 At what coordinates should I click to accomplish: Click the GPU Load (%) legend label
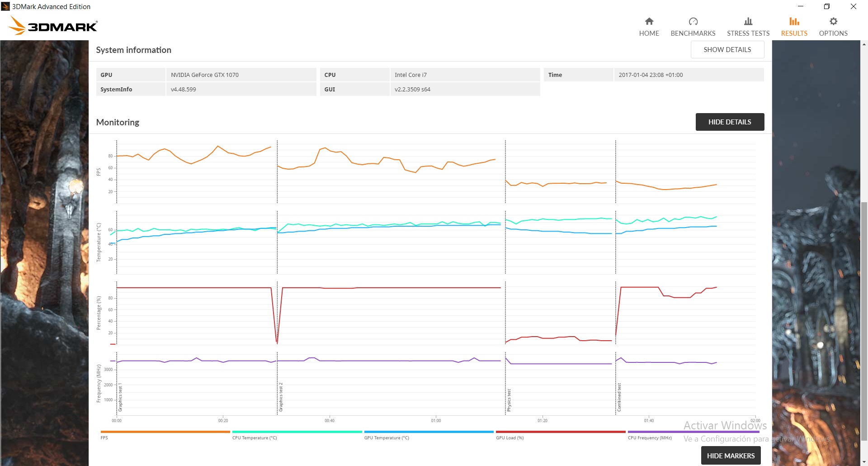click(x=509, y=438)
